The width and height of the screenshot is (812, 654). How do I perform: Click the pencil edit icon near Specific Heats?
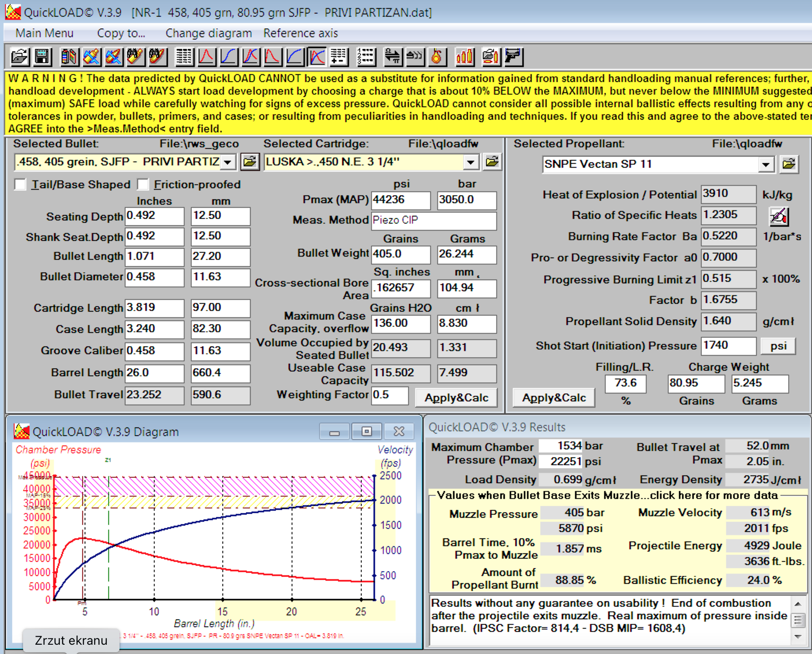pyautogui.click(x=778, y=216)
